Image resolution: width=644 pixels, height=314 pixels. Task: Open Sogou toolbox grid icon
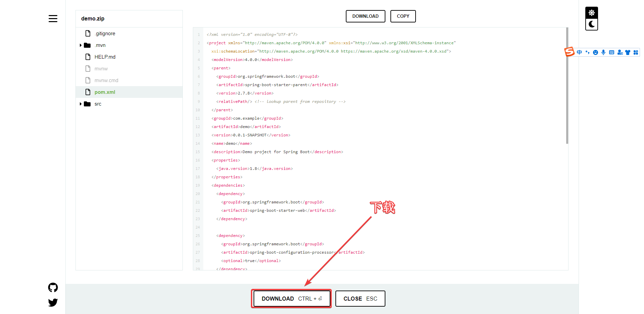[636, 53]
